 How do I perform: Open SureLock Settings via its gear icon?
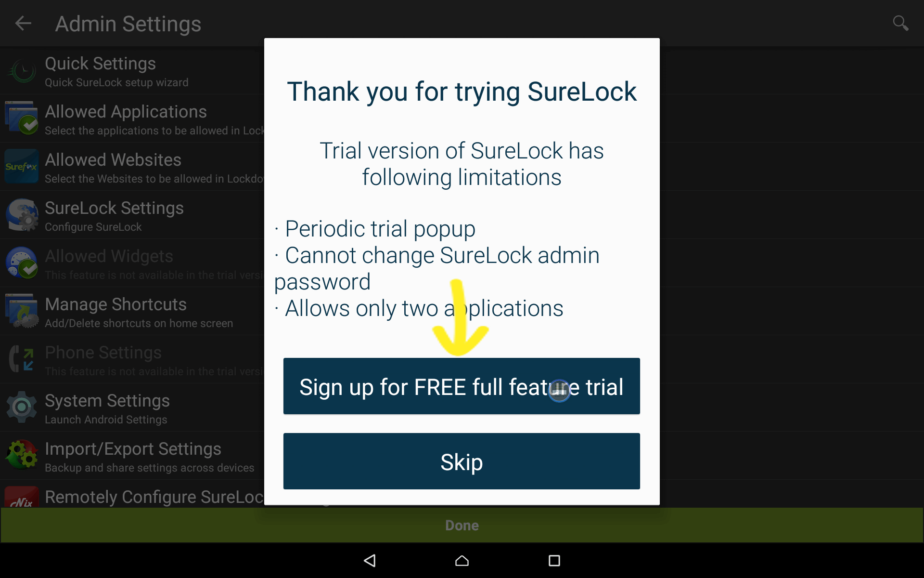click(22, 215)
